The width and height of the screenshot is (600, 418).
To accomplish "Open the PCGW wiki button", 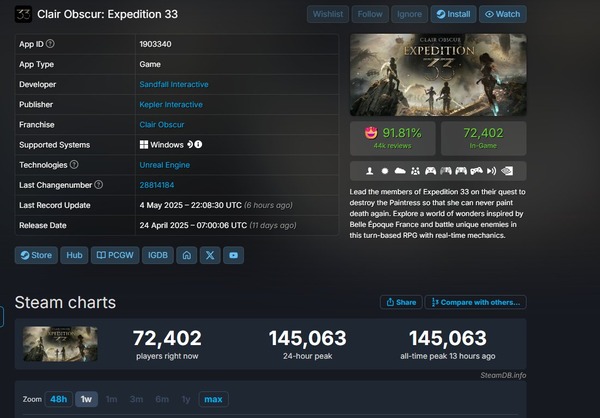I will (x=115, y=255).
